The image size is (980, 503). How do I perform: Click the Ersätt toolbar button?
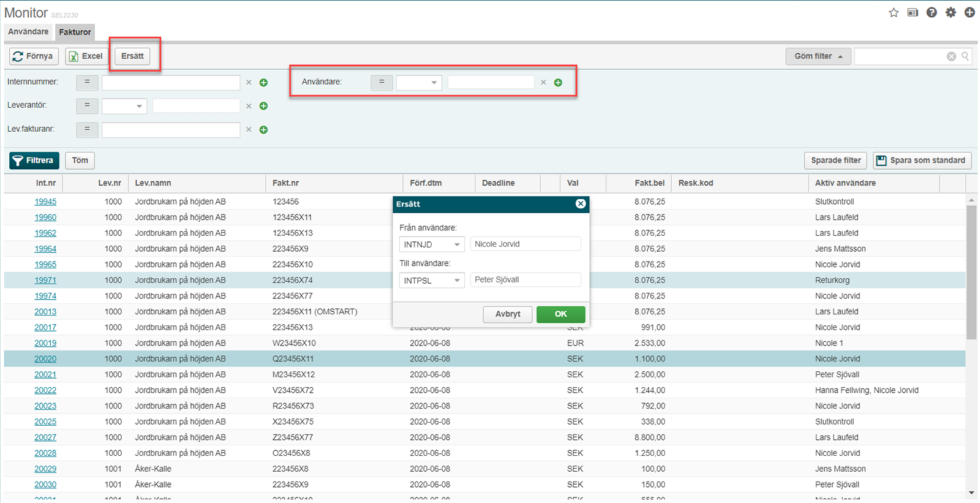coord(132,56)
